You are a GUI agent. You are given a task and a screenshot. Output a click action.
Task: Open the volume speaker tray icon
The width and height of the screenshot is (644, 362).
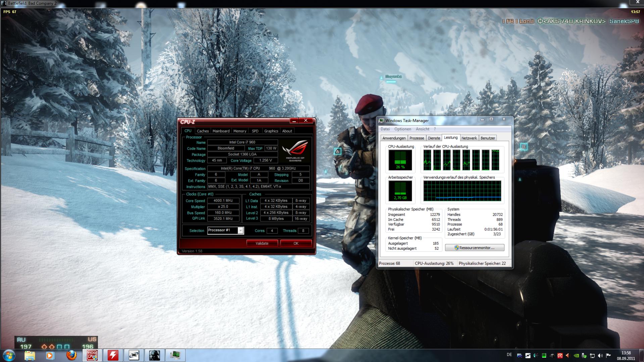click(x=600, y=356)
